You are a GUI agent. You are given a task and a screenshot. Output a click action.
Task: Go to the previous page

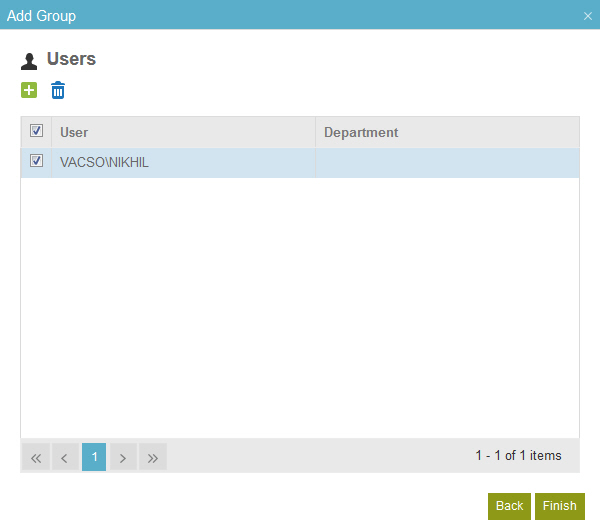click(65, 457)
